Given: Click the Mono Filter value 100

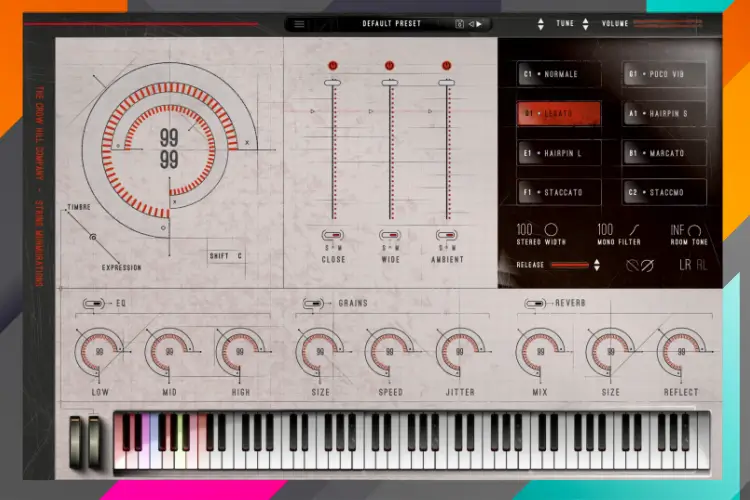Looking at the screenshot, I should [605, 230].
